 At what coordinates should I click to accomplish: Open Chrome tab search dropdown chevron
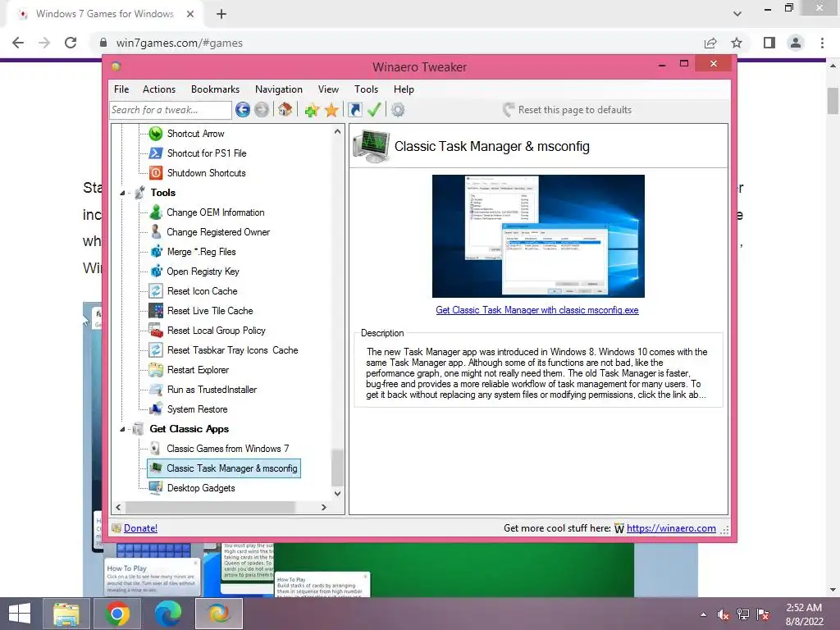coord(737,14)
